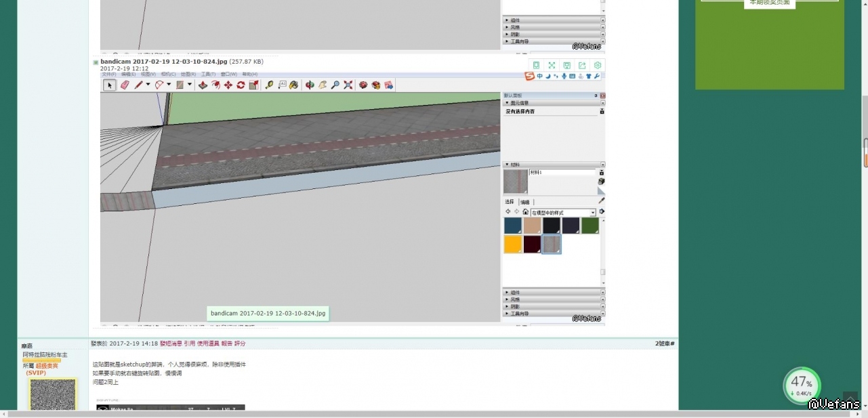Click the 引用 quote link
Image resolution: width=868 pixels, height=418 pixels.
coord(189,343)
